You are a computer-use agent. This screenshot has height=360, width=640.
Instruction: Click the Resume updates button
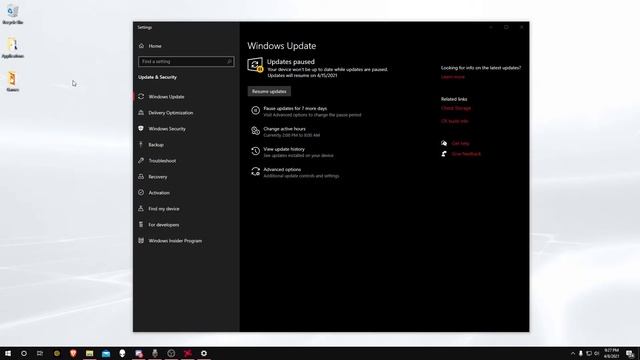tap(269, 91)
